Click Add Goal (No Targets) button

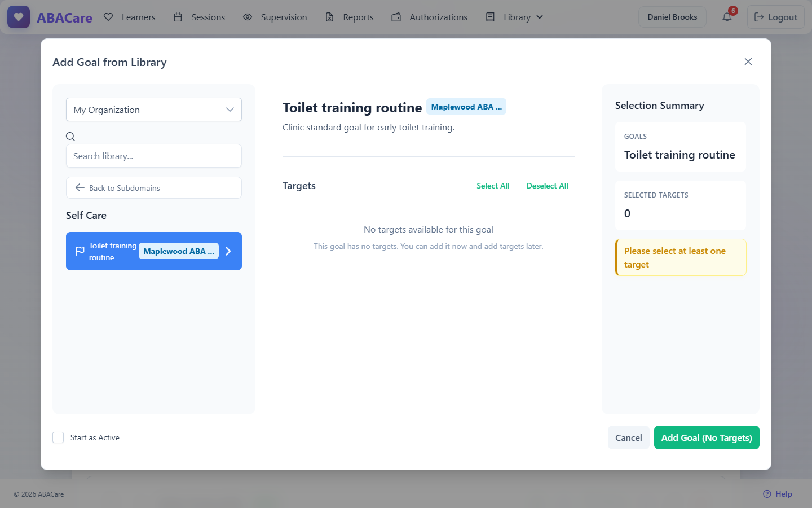(x=707, y=437)
